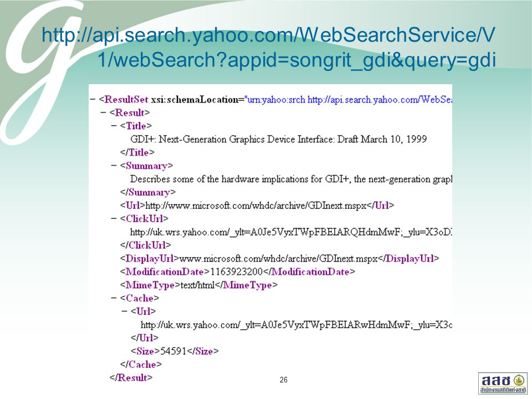Click the ClickUrl uk.wrs.yahoo.com address
Image resolution: width=532 pixels, height=399 pixels.
291,232
